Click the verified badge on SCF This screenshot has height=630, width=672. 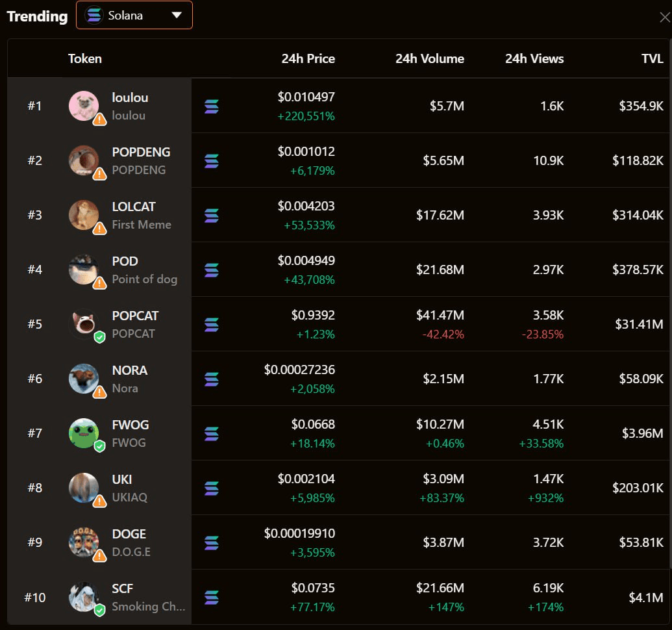pos(100,610)
